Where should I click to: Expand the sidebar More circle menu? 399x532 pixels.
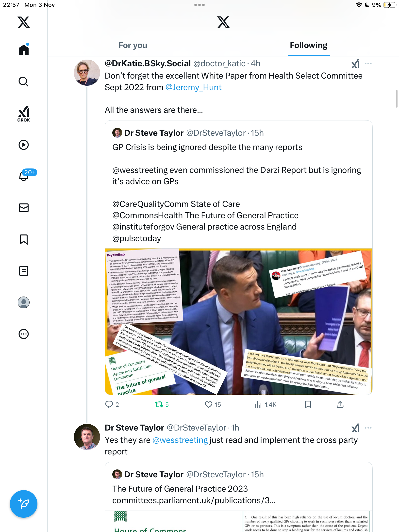coord(23,334)
